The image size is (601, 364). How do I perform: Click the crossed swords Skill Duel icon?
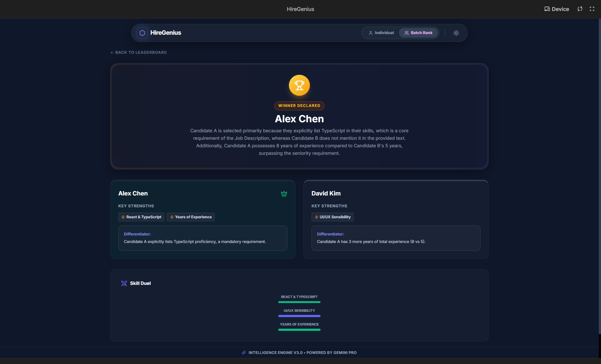(124, 283)
